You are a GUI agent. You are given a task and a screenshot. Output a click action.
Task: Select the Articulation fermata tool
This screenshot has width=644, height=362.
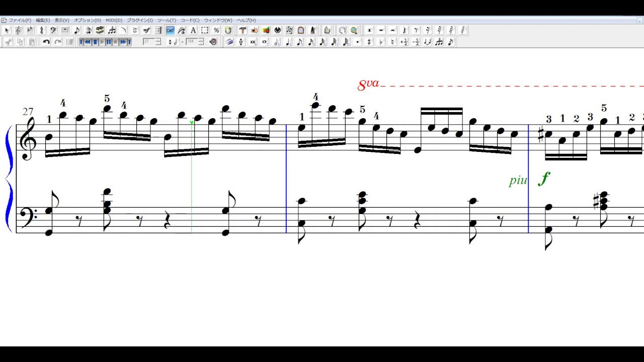pyautogui.click(x=135, y=30)
